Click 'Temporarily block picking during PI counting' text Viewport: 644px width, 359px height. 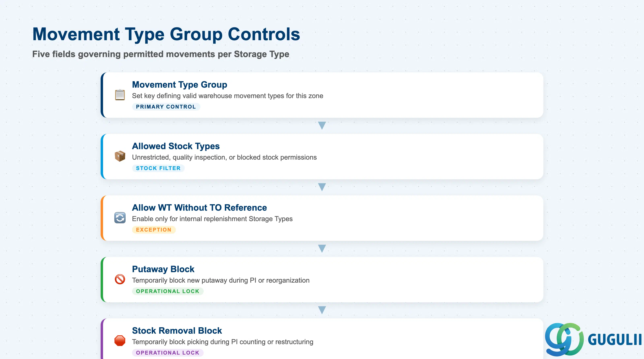(223, 342)
